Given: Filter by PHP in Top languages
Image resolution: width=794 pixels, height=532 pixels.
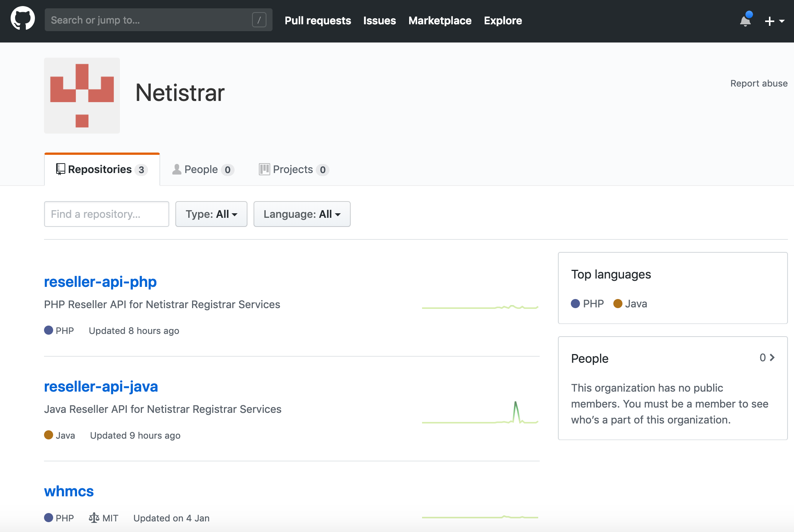Looking at the screenshot, I should (x=587, y=304).
